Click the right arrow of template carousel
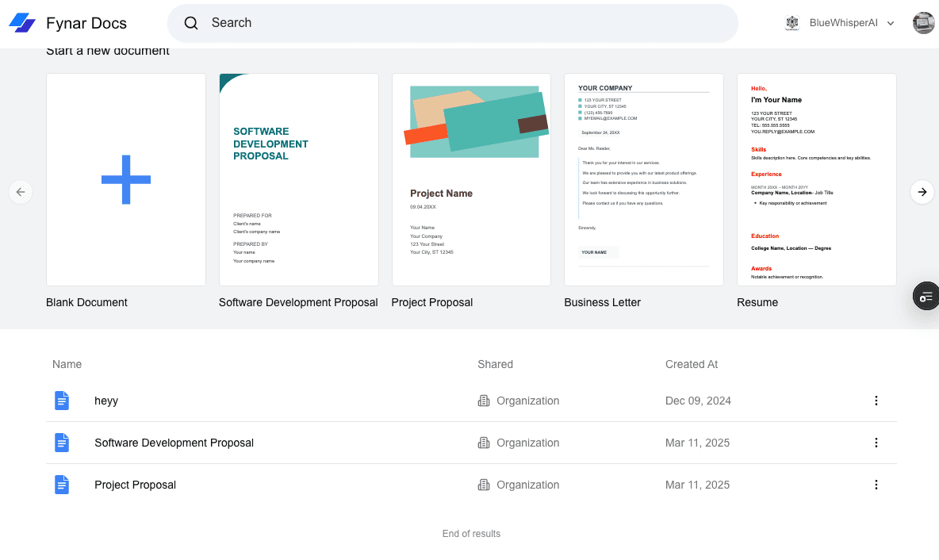The width and height of the screenshot is (939, 560). click(x=922, y=192)
